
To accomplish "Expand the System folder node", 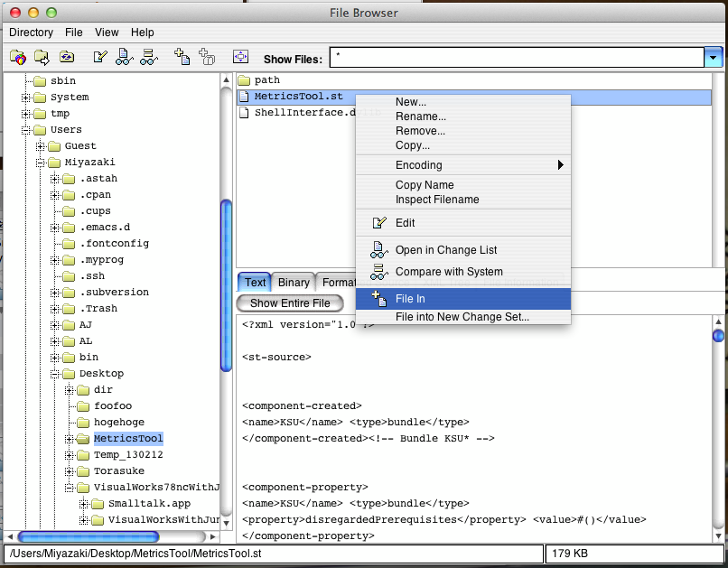I will 26,98.
